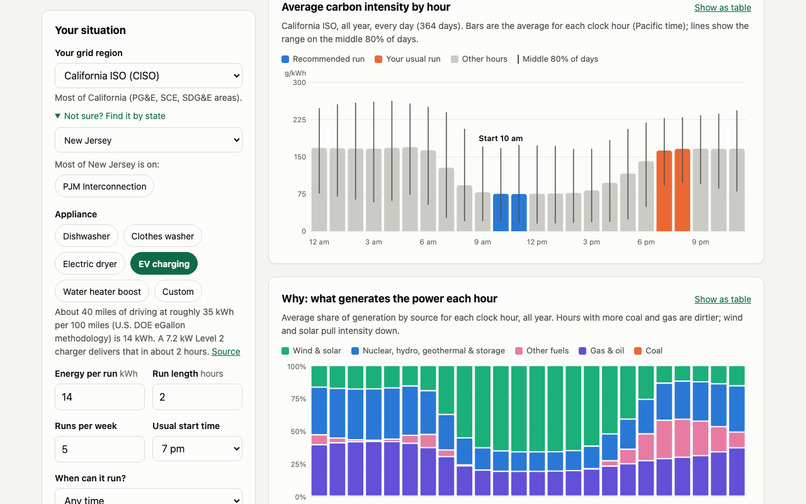Click the '75%' y-axis label on generation chart
The image size is (806, 504).
coord(298,399)
